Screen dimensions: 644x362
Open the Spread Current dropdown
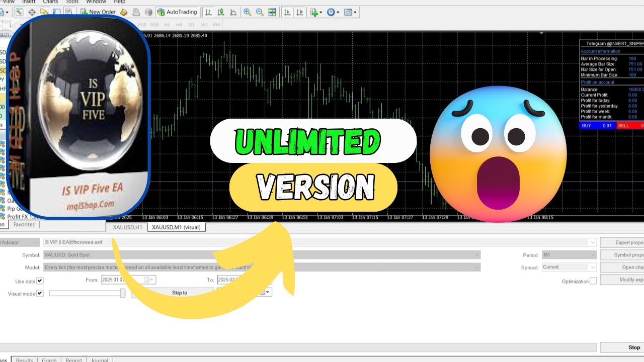click(x=569, y=267)
